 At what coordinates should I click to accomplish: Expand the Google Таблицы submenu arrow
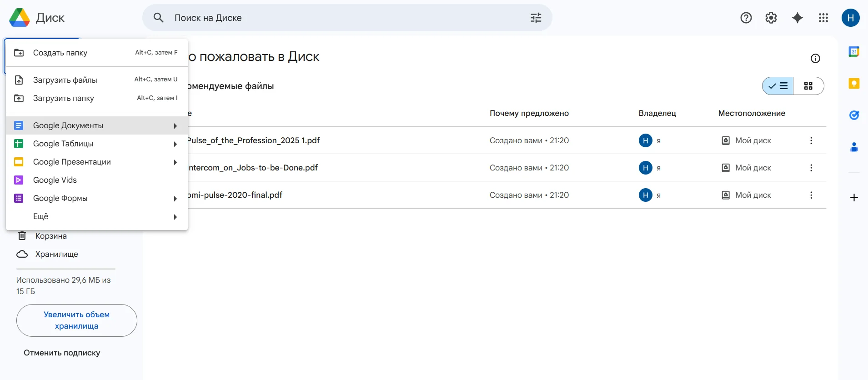pyautogui.click(x=175, y=144)
